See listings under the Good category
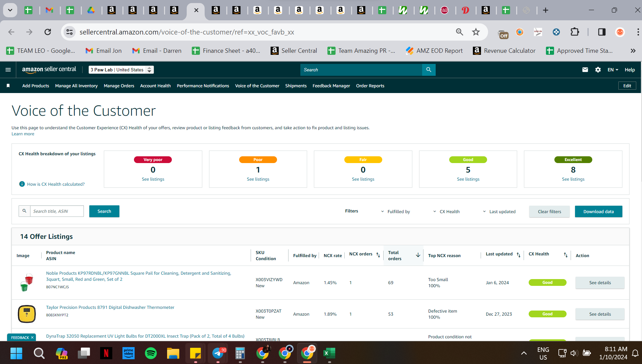The image size is (642, 364). (x=468, y=179)
